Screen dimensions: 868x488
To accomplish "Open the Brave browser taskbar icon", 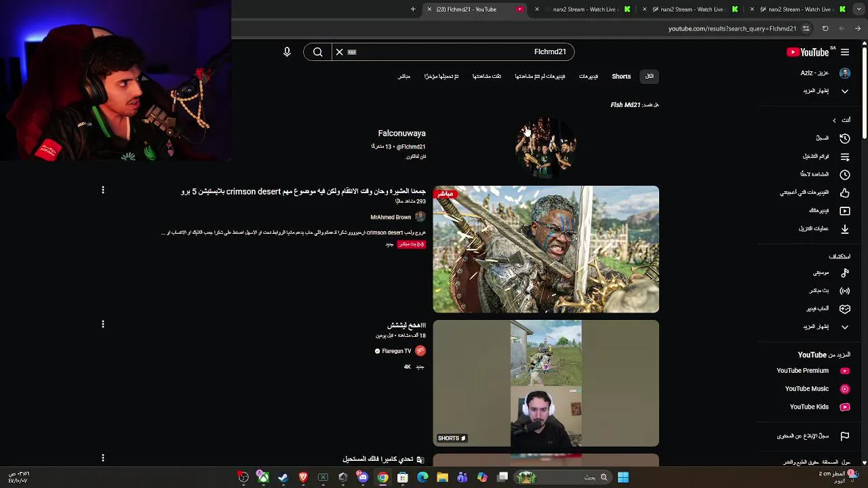I will tap(303, 478).
